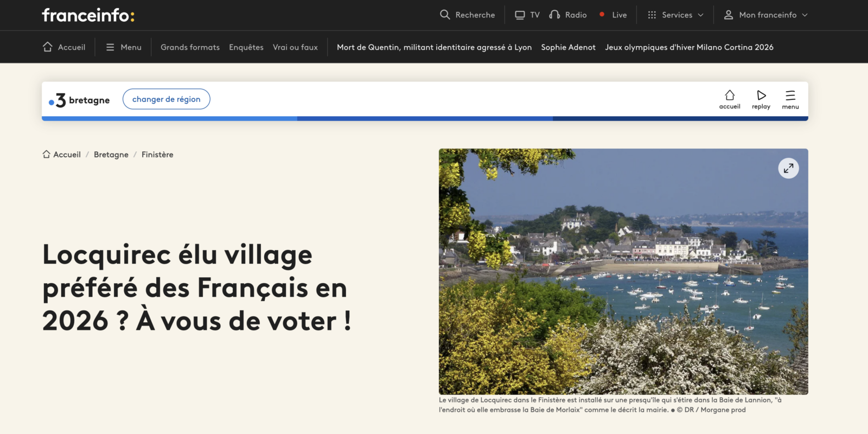
Task: Expand the Services dropdown
Action: (x=675, y=15)
